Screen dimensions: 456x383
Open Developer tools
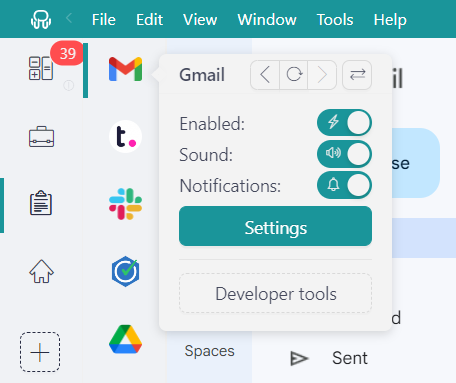pyautogui.click(x=275, y=293)
